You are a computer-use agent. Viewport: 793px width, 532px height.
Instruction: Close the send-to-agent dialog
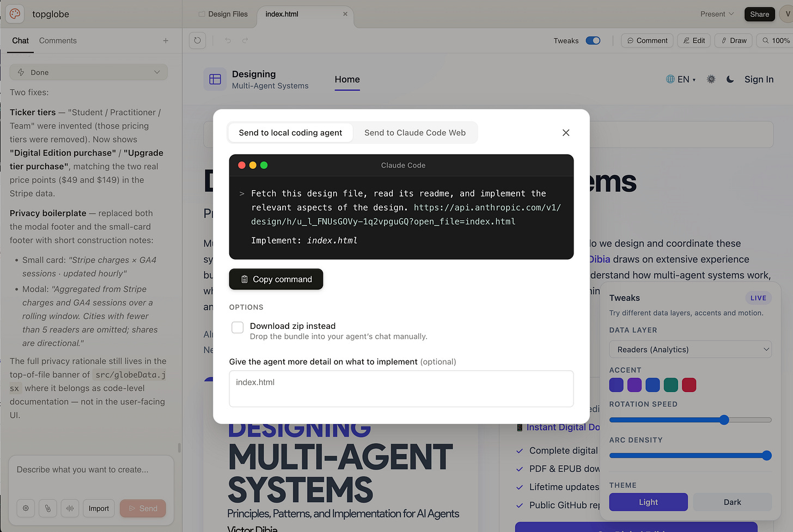tap(566, 133)
